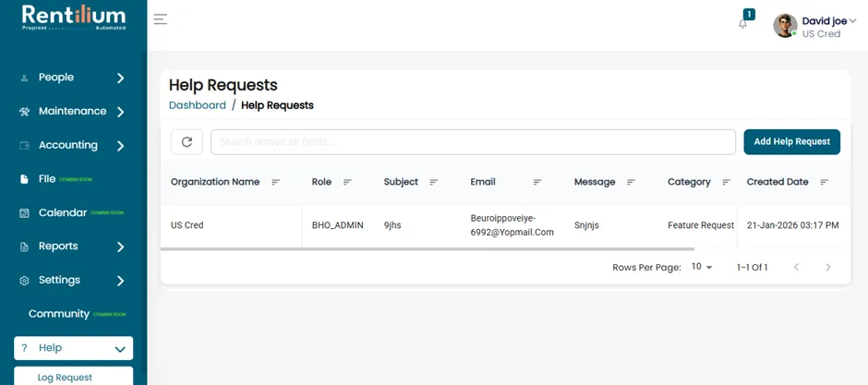Refresh the help requests table
Viewport: 868px width, 385px height.
(x=187, y=141)
